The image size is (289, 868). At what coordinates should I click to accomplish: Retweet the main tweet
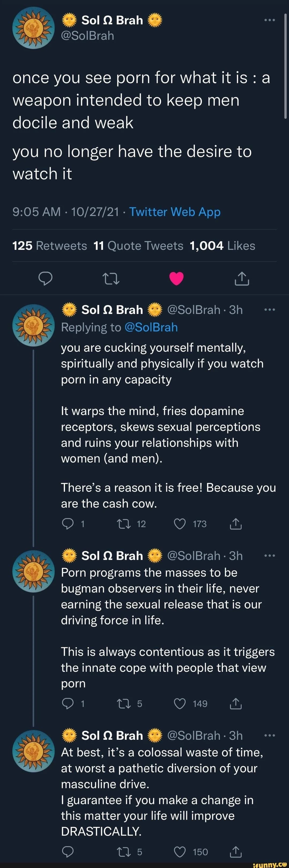(111, 278)
